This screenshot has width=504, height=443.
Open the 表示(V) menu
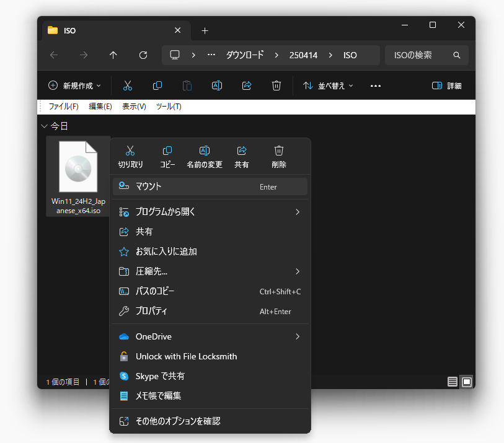(x=134, y=107)
